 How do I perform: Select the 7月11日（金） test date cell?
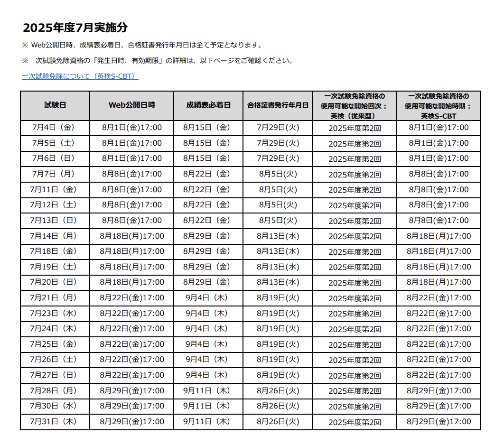55,190
